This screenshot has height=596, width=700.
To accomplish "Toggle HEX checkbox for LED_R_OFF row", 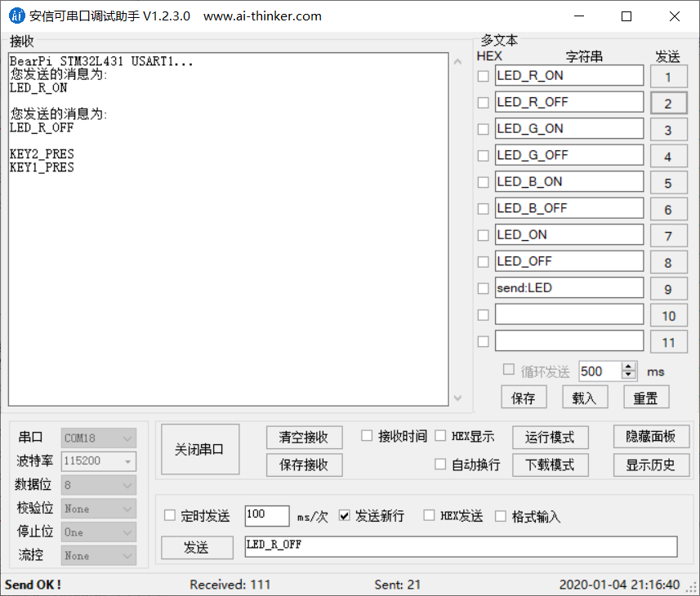I will pyautogui.click(x=483, y=103).
